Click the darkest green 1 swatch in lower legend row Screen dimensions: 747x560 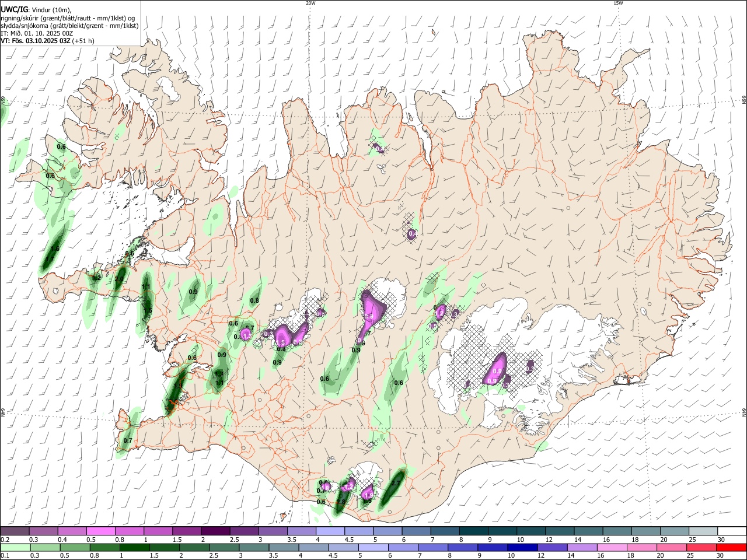click(134, 547)
